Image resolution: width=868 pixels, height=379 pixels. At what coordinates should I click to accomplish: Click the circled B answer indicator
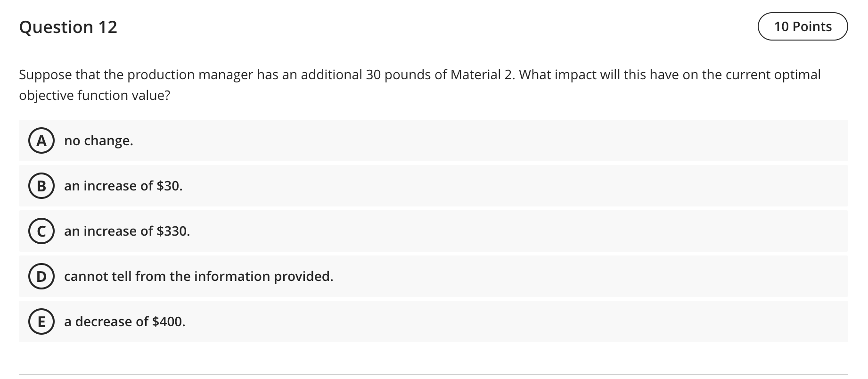click(41, 186)
